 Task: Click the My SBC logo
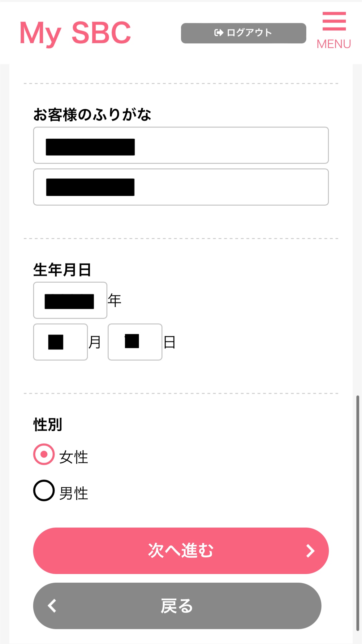coord(75,33)
